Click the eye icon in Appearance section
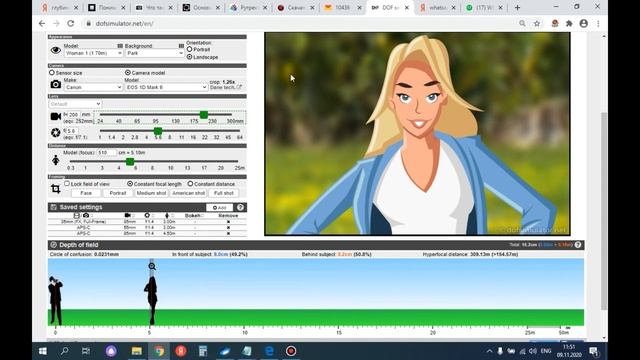This screenshot has width=640, height=360. [x=56, y=50]
